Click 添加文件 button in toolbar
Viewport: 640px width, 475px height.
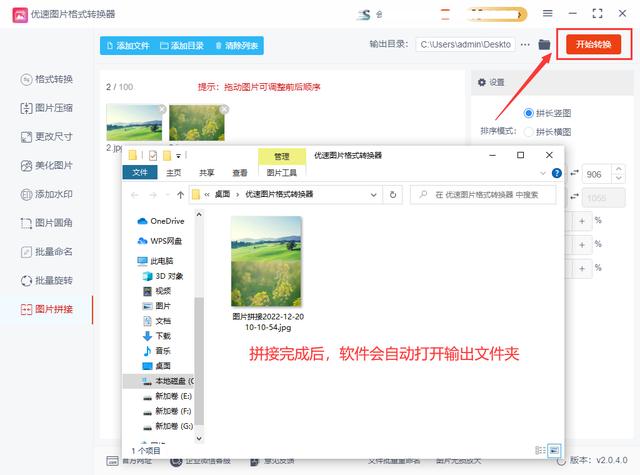tap(128, 46)
